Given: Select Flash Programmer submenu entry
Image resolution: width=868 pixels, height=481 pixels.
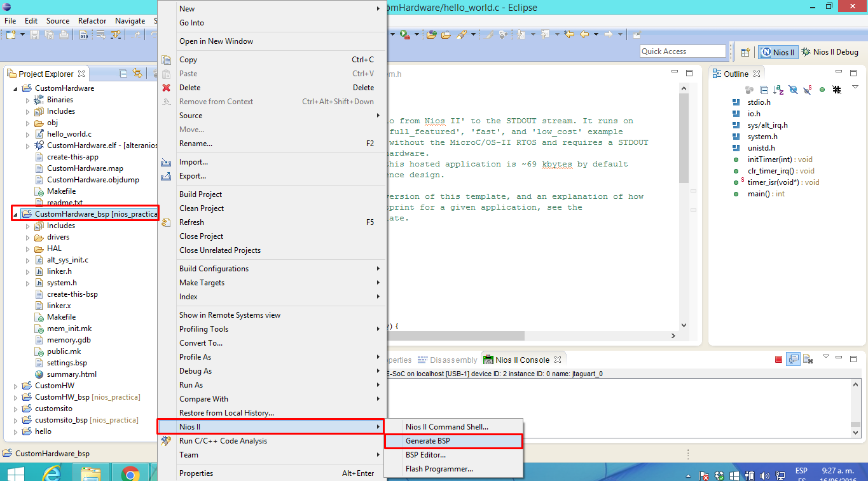Looking at the screenshot, I should tap(453, 469).
